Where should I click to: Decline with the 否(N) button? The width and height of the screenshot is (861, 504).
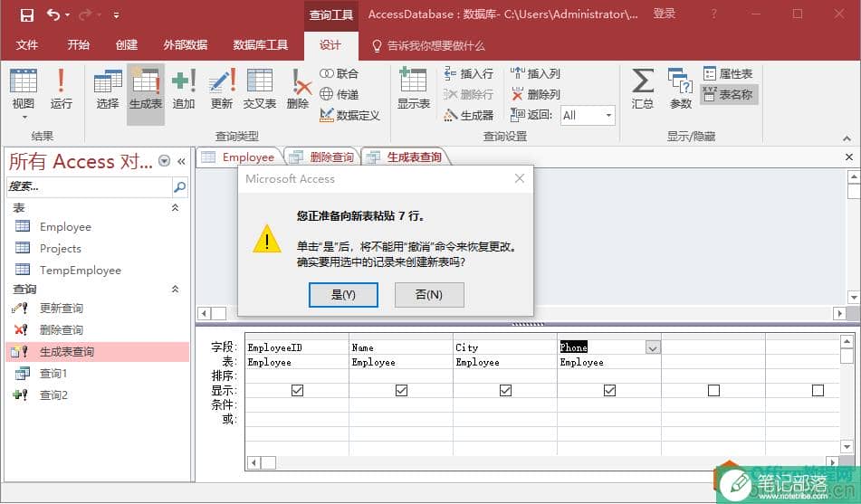click(x=429, y=295)
